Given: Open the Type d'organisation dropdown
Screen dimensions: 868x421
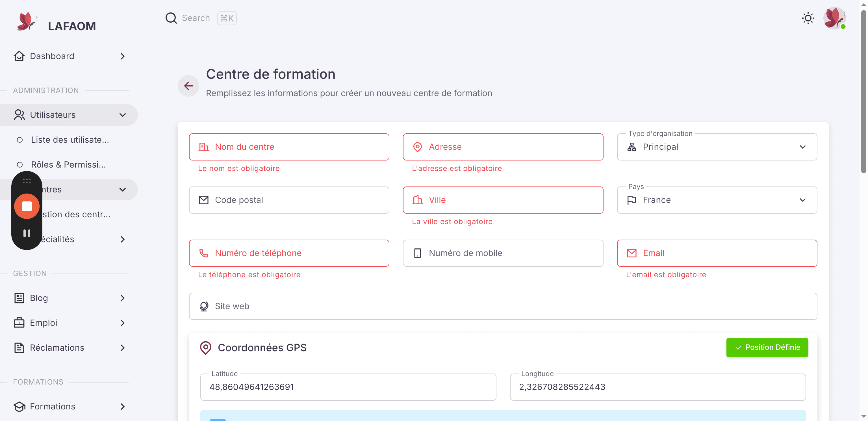Looking at the screenshot, I should tap(717, 147).
